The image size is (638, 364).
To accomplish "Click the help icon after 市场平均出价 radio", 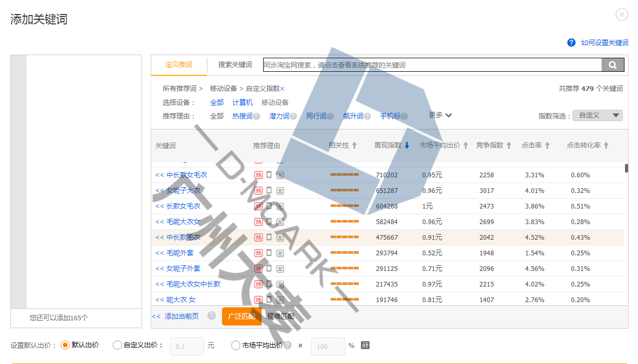I will click(288, 345).
